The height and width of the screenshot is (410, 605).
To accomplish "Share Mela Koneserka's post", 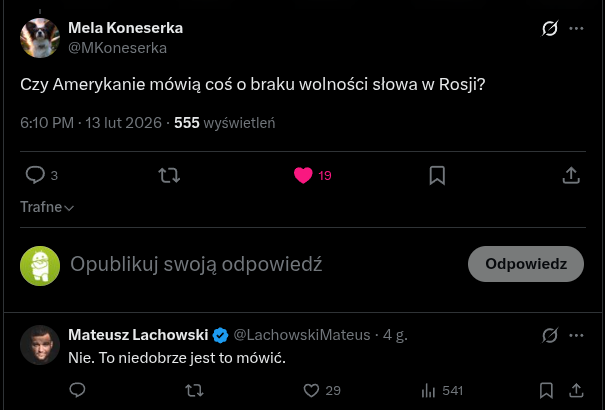I will pyautogui.click(x=571, y=175).
